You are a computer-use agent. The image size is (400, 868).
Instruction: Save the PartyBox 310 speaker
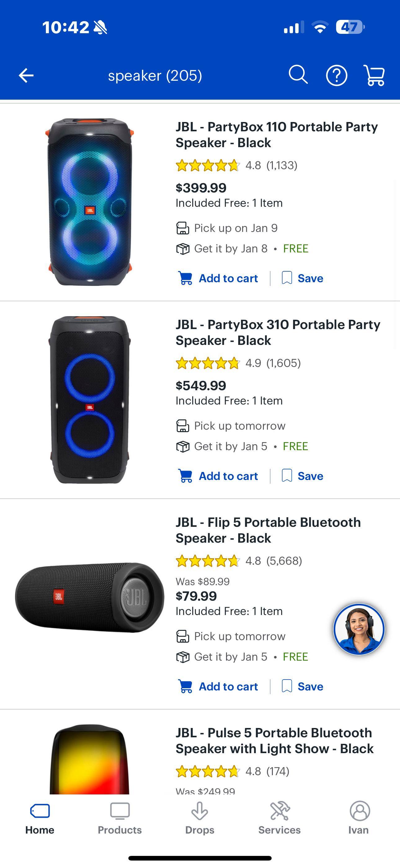click(x=302, y=476)
